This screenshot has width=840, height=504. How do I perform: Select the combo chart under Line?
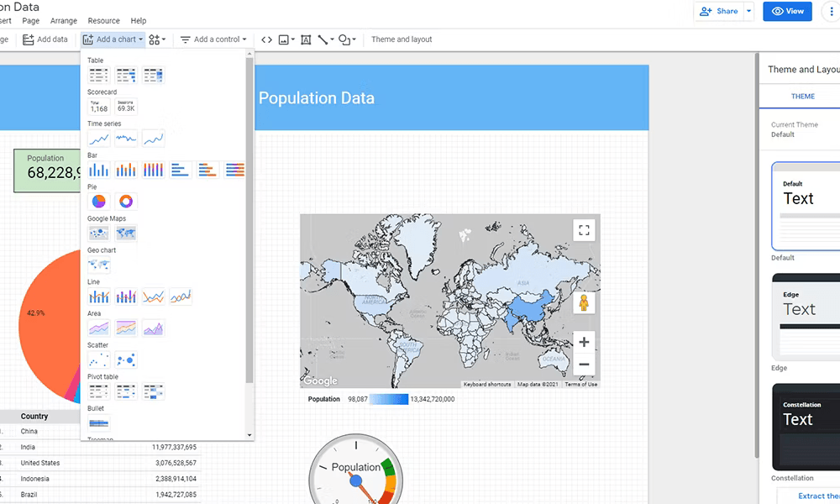coord(98,297)
